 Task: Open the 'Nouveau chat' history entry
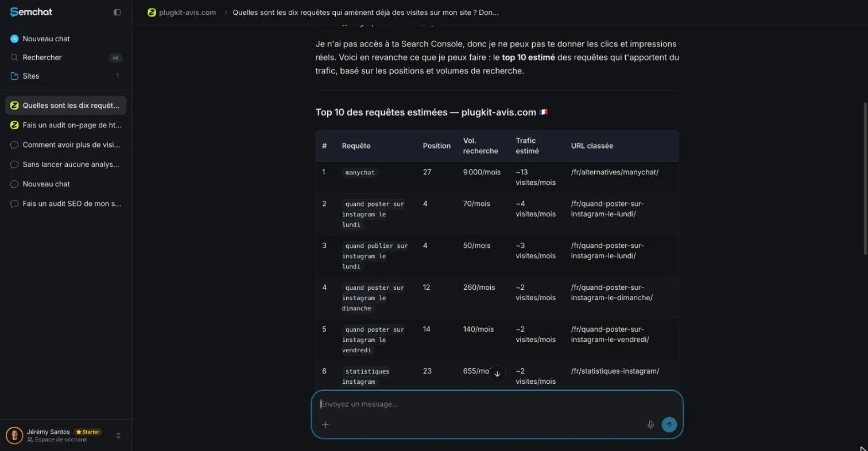point(66,184)
